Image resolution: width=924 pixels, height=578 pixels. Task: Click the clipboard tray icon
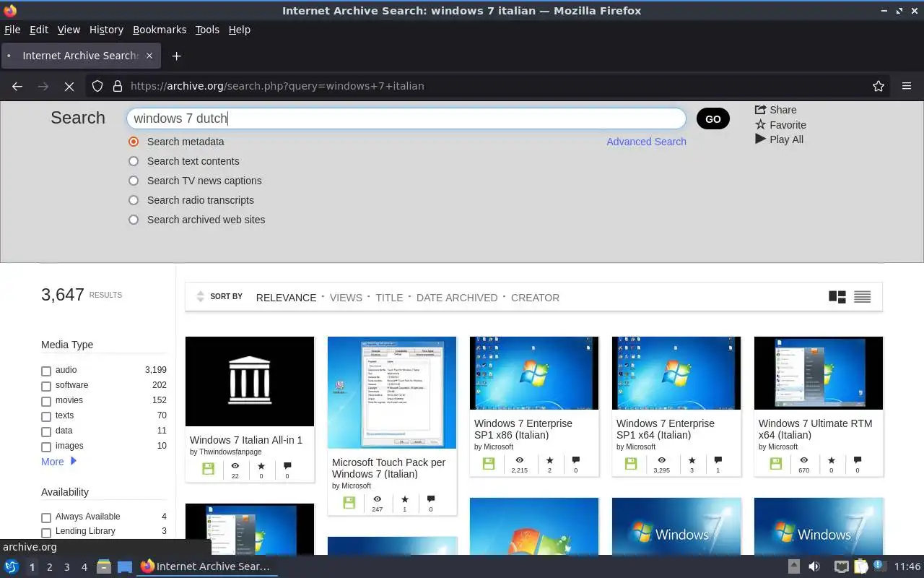[860, 566]
